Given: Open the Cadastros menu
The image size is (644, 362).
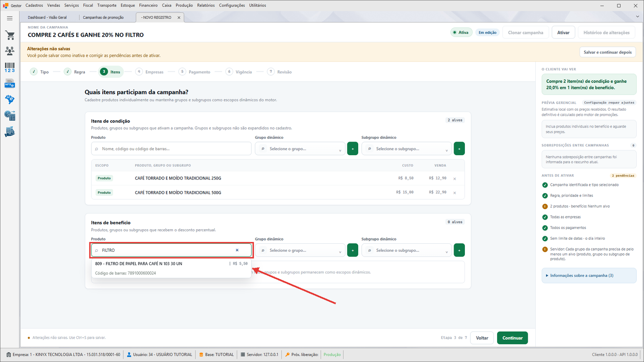Looking at the screenshot, I should click(x=34, y=5).
